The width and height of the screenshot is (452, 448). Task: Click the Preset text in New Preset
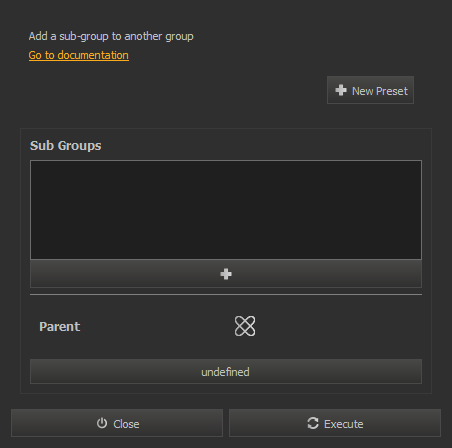tap(392, 91)
